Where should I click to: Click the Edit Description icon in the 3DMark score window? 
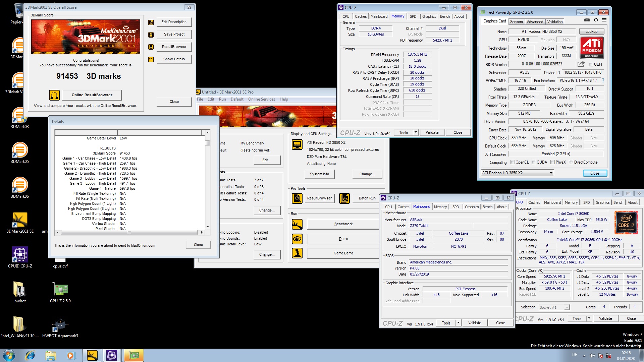point(151,22)
